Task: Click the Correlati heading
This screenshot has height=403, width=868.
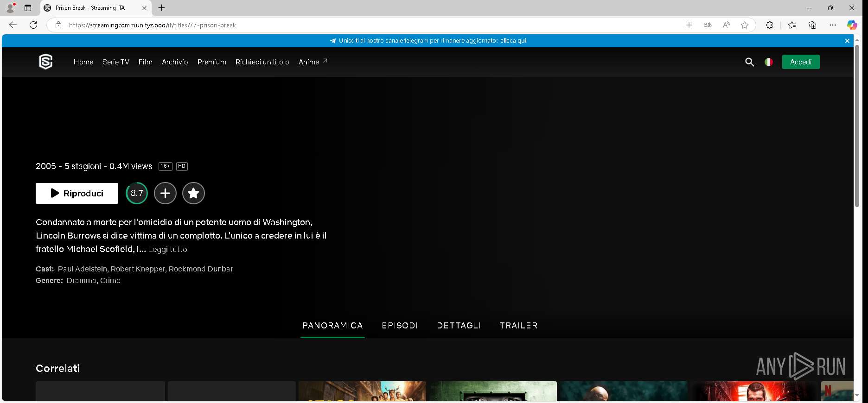Action: pos(57,368)
